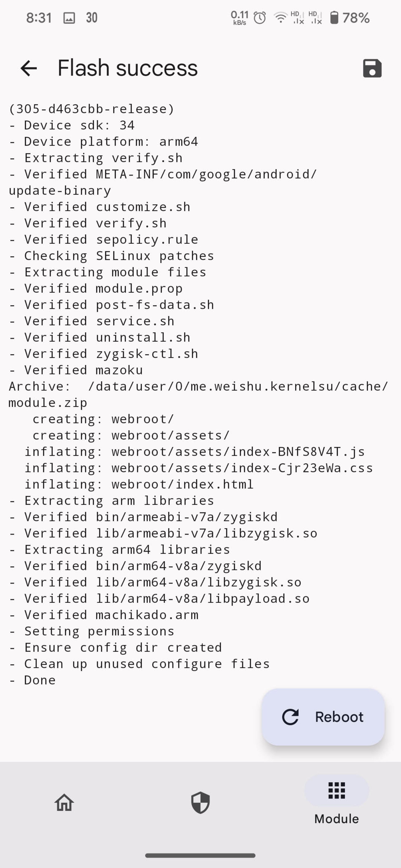Screen dimensions: 401x868
Task: Tap the back arrow icon
Action: point(29,68)
